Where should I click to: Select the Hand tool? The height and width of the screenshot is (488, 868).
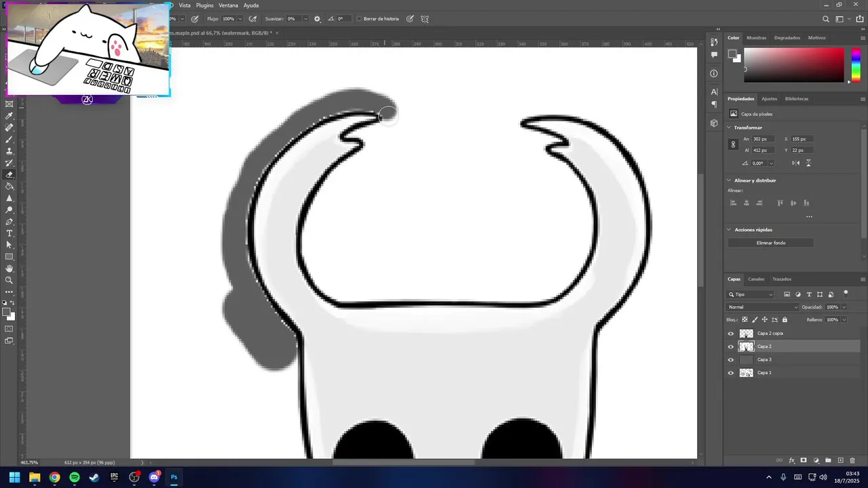pos(9,269)
